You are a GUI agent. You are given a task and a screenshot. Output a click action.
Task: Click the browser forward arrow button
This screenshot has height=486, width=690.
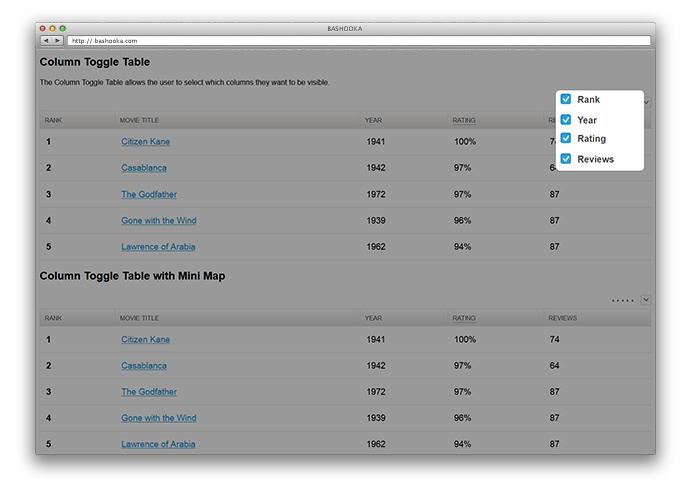point(57,41)
